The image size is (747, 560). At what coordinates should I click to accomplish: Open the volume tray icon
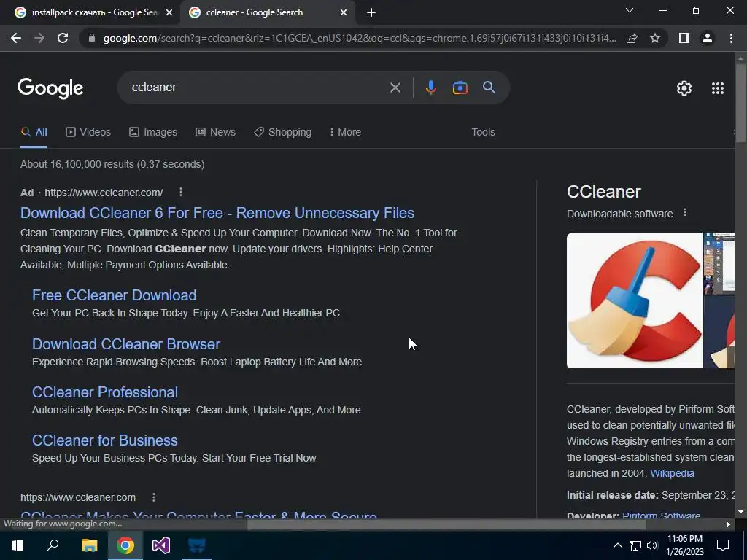pos(652,545)
